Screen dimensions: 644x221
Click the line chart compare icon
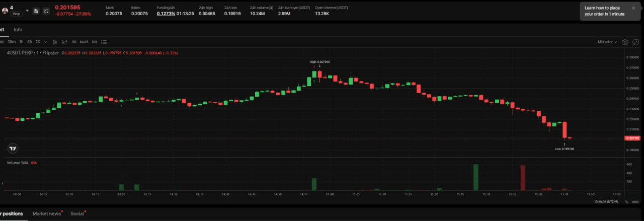click(x=64, y=42)
